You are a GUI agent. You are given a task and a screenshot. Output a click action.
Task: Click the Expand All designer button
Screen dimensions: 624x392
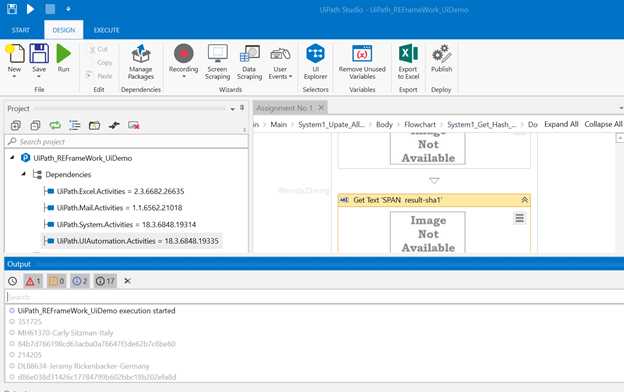(561, 124)
